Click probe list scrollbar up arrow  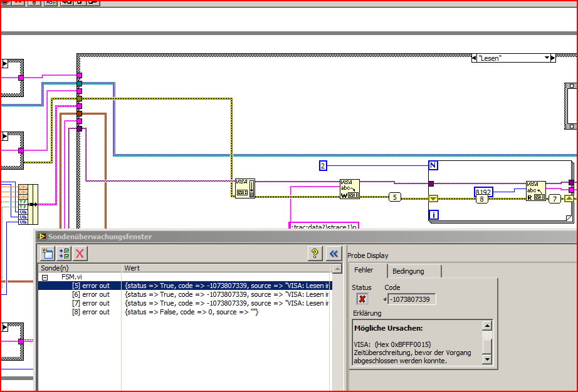(337, 269)
